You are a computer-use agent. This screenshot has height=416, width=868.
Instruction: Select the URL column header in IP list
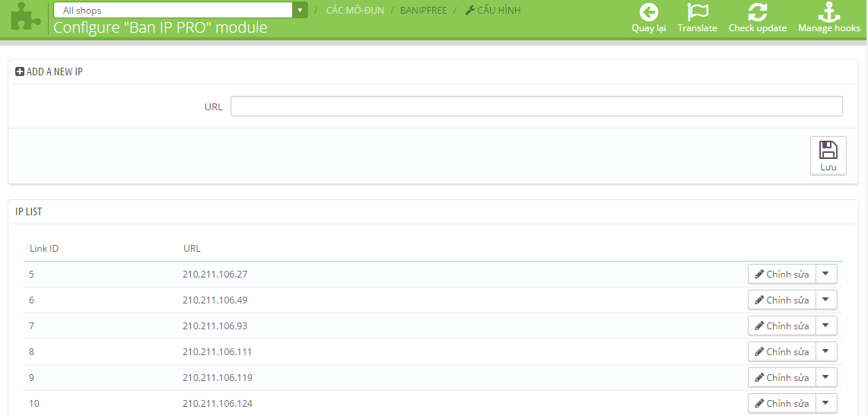pyautogui.click(x=192, y=249)
